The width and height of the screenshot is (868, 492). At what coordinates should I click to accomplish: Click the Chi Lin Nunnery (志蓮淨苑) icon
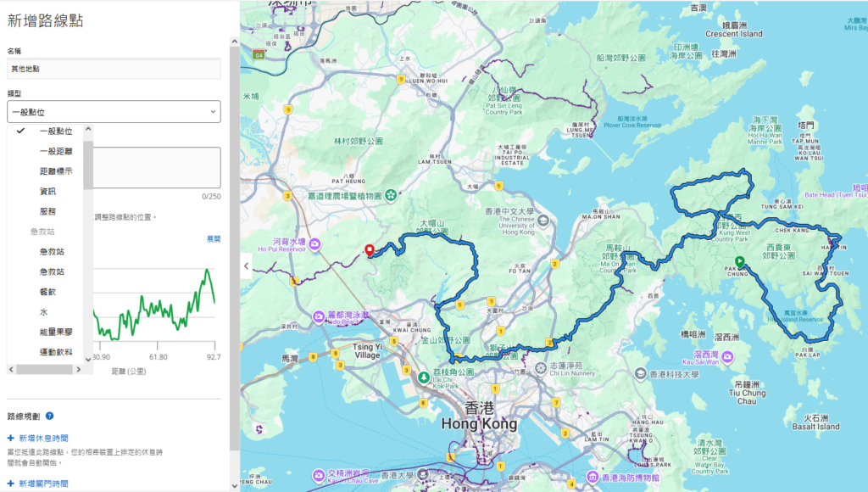541,367
